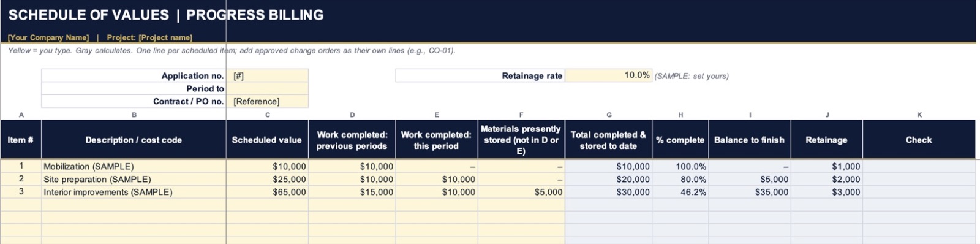Select item number 3 cell
The image size is (980, 244).
click(x=21, y=192)
